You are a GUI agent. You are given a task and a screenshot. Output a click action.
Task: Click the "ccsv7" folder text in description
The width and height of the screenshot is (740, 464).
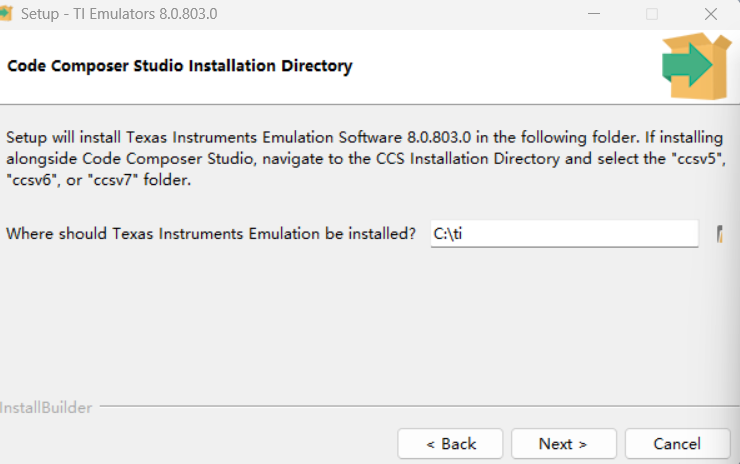(113, 180)
